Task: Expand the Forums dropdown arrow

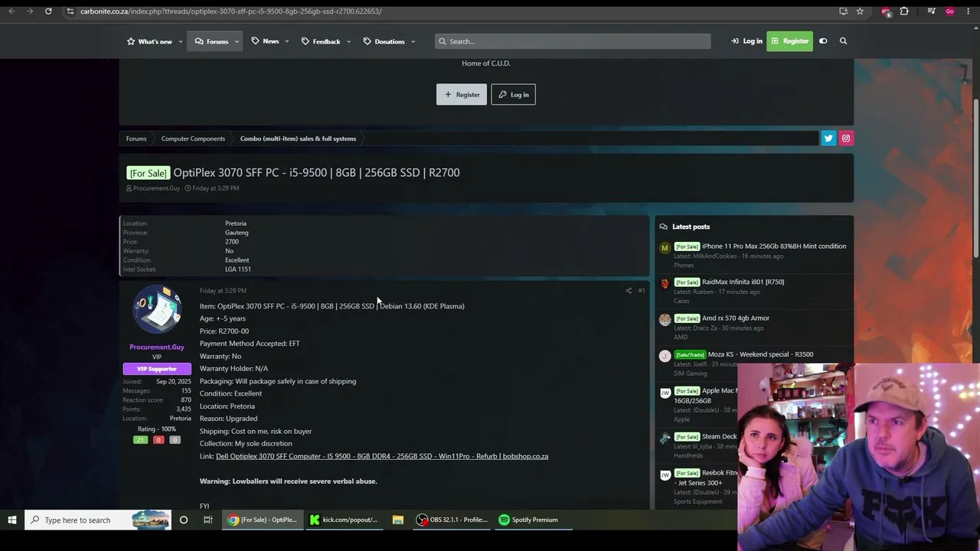Action: click(x=237, y=41)
